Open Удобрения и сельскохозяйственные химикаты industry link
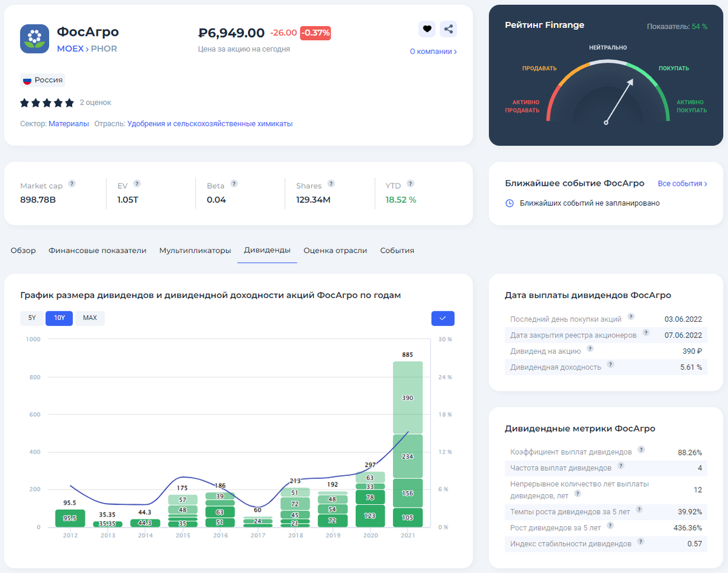The height and width of the screenshot is (573, 728). 210,124
